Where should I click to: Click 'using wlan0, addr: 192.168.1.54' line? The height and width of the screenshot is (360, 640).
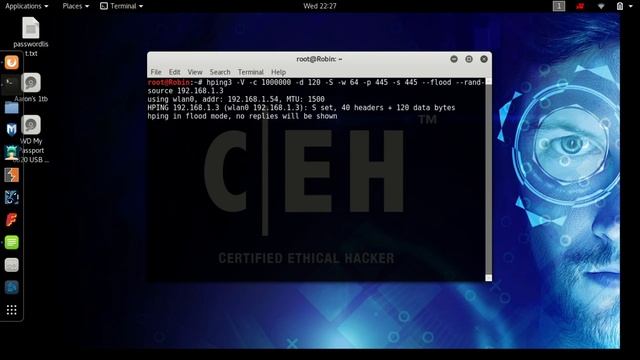point(236,99)
